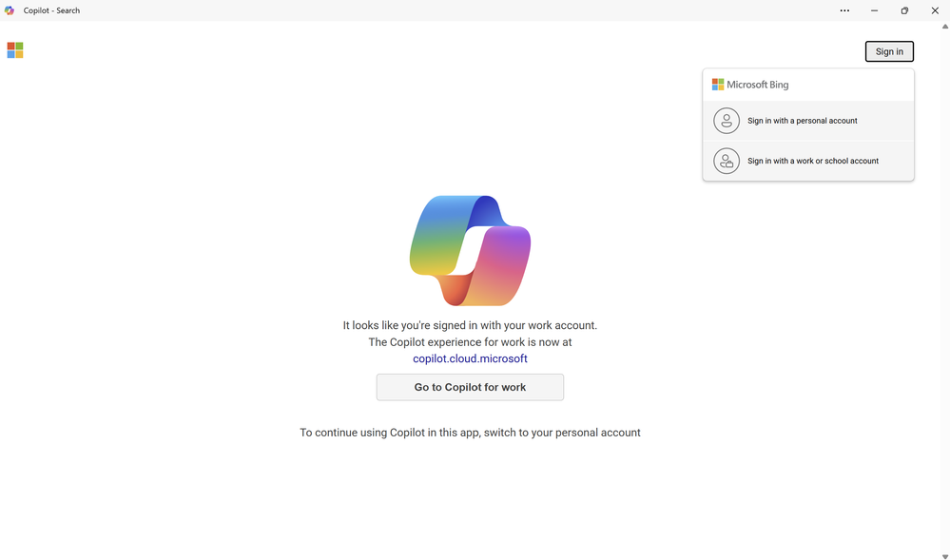Click Go to Copilot for work button
The image size is (950, 560).
click(470, 387)
